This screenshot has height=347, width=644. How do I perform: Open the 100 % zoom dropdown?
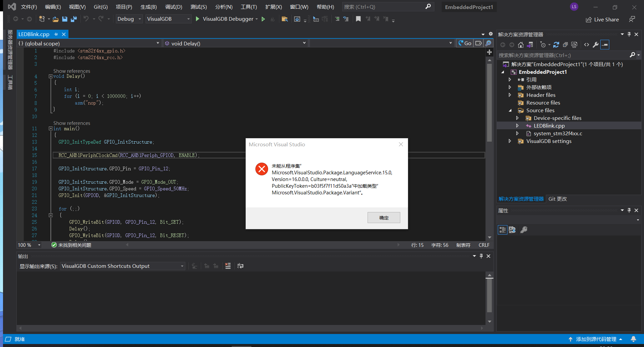[x=29, y=245]
